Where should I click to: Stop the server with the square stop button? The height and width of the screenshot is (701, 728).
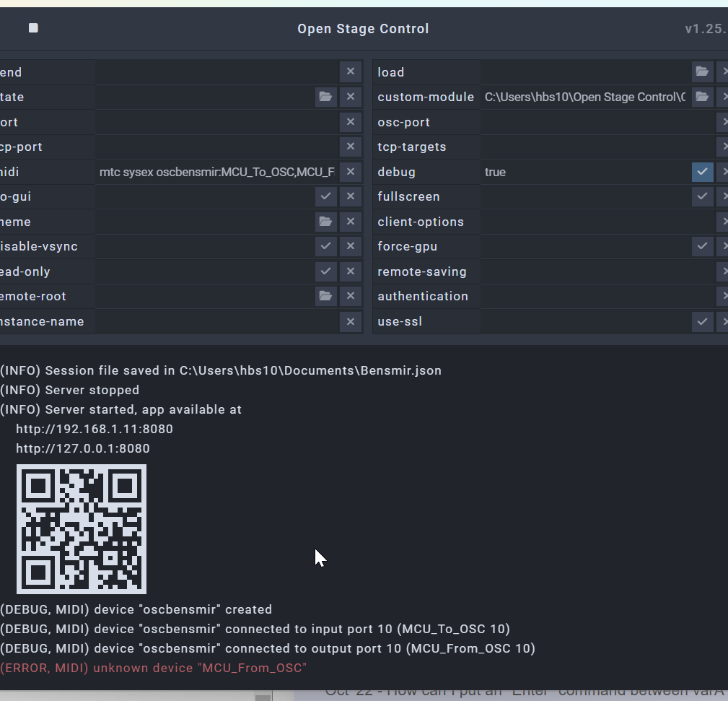pyautogui.click(x=33, y=28)
